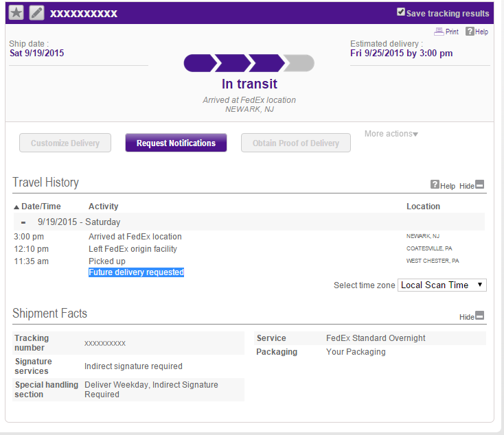The image size is (504, 435).
Task: Click 'Indirect signature required' value
Action: (133, 366)
